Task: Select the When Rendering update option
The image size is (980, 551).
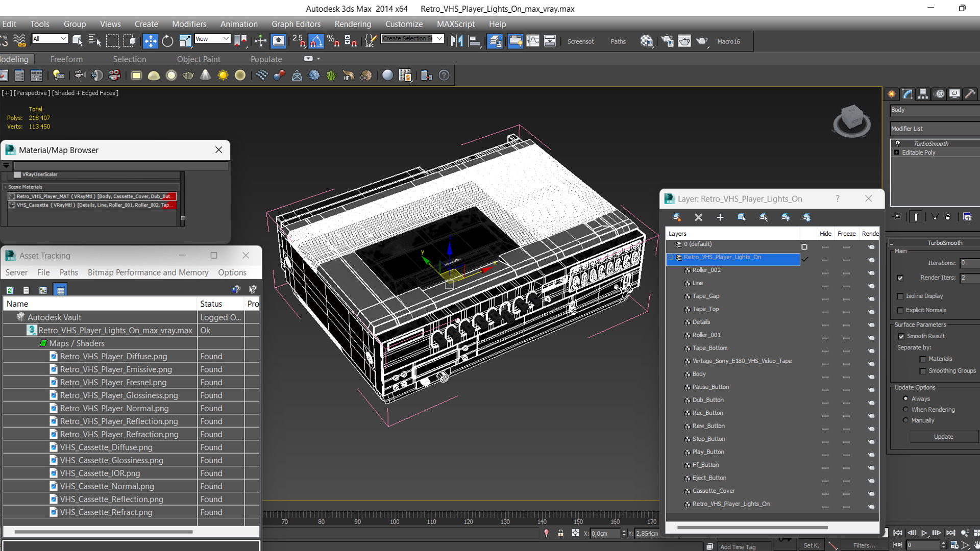Action: [905, 409]
